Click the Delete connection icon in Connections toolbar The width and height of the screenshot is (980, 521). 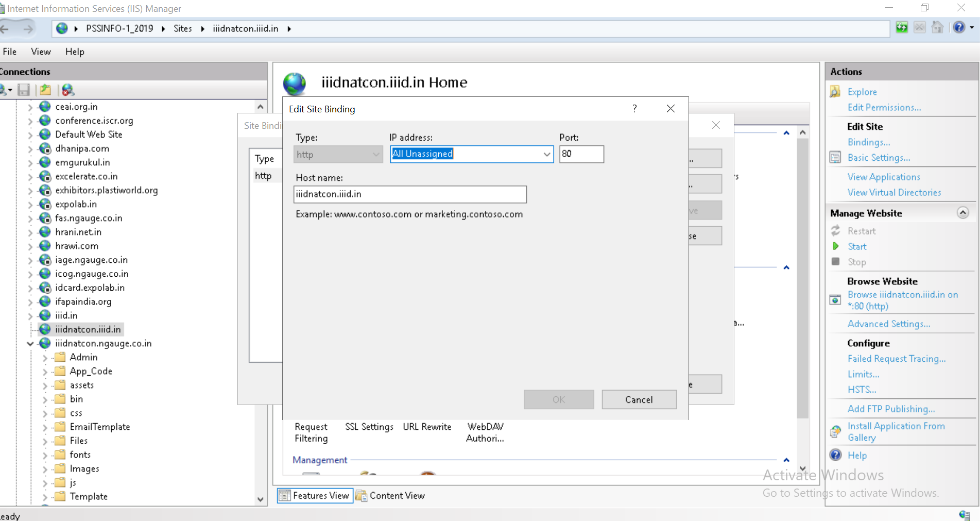pyautogui.click(x=68, y=90)
